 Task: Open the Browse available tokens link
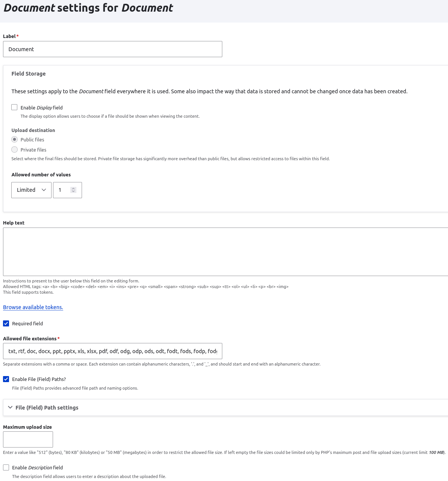coord(33,307)
